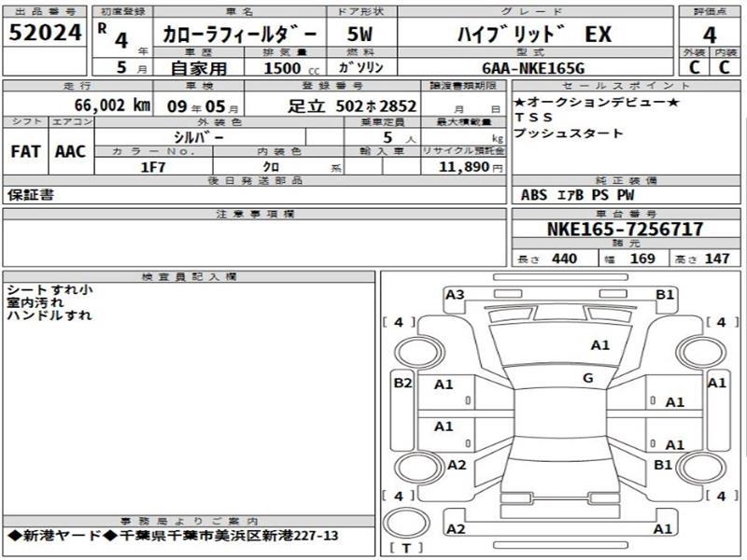Viewport: 747px width, 560px height.
Task: Click the セールスポイント header
Action: [x=626, y=86]
